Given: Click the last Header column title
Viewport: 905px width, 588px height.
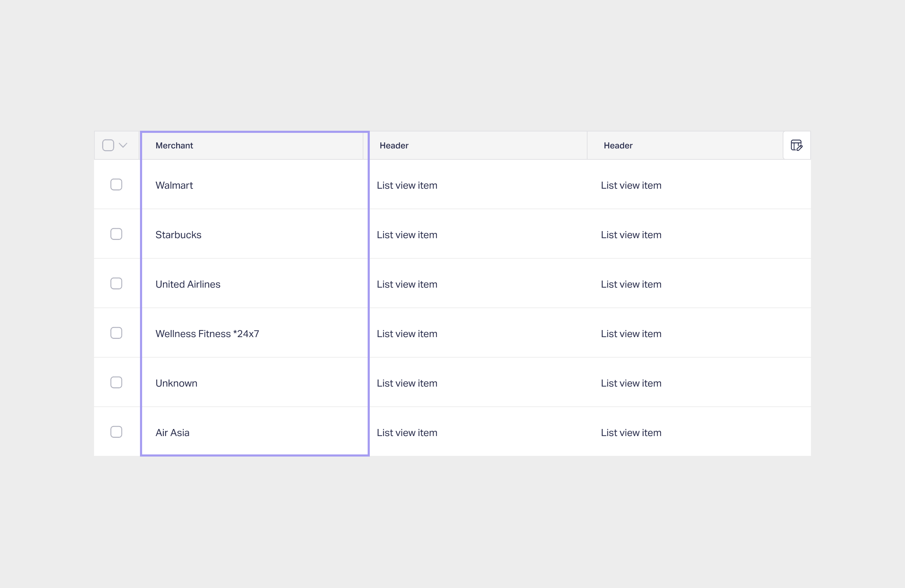Looking at the screenshot, I should (618, 146).
